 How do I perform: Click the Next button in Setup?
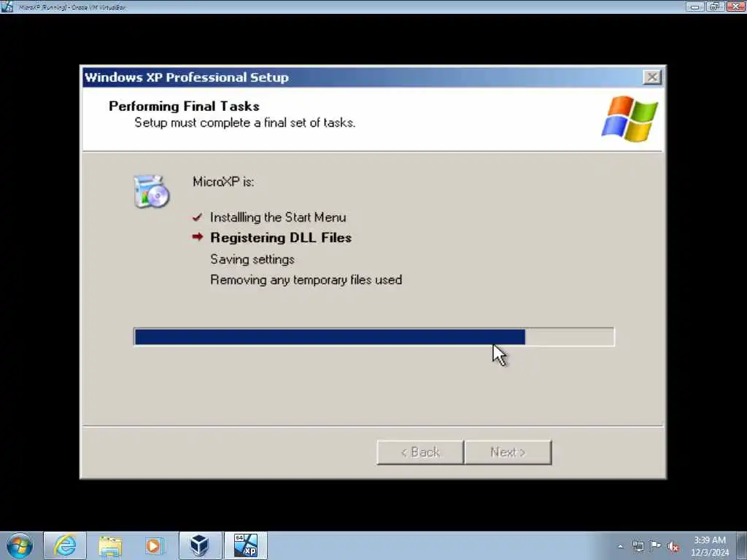(508, 452)
